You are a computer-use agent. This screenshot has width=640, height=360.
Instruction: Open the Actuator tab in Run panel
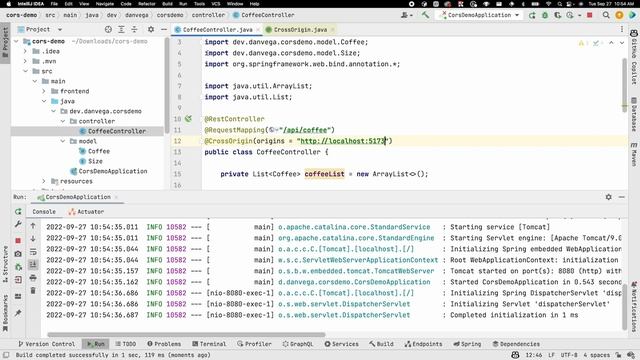pyautogui.click(x=86, y=211)
